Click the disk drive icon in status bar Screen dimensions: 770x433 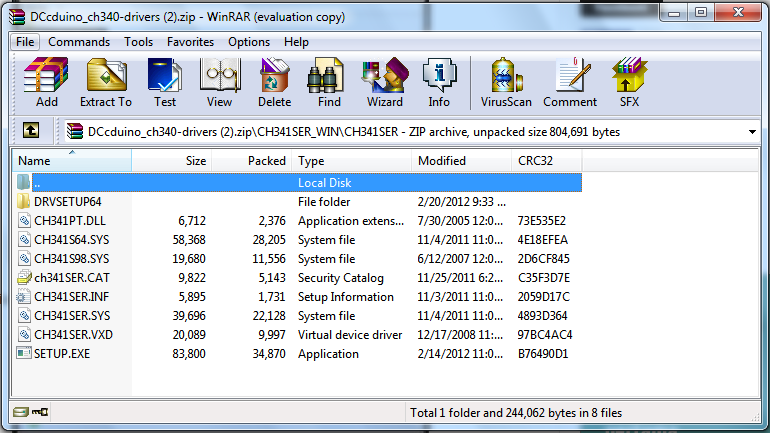(21, 412)
